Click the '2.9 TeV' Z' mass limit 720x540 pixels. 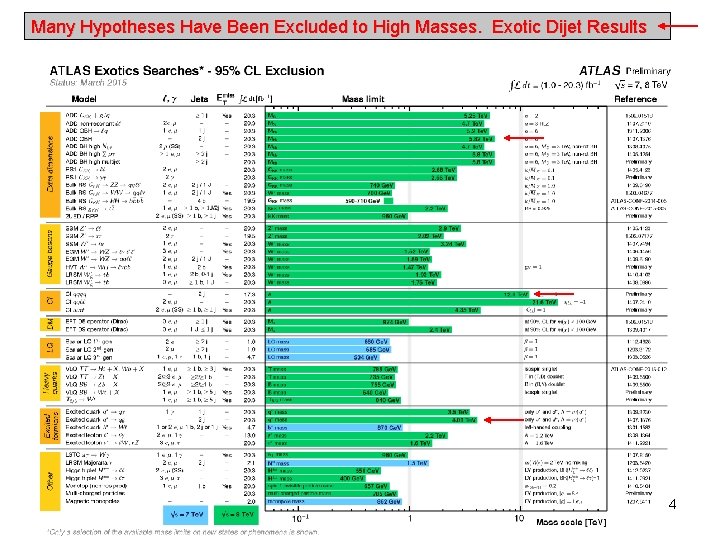(449, 228)
